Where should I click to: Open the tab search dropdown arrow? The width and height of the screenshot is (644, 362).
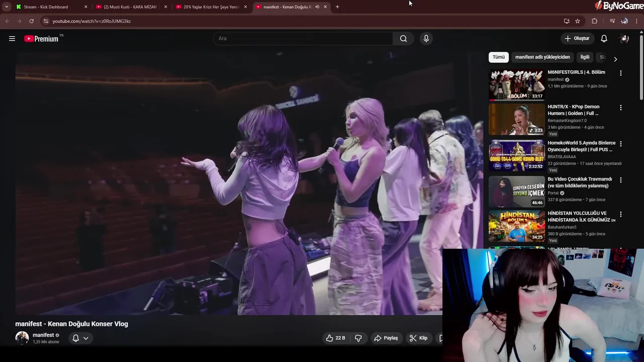[7, 7]
